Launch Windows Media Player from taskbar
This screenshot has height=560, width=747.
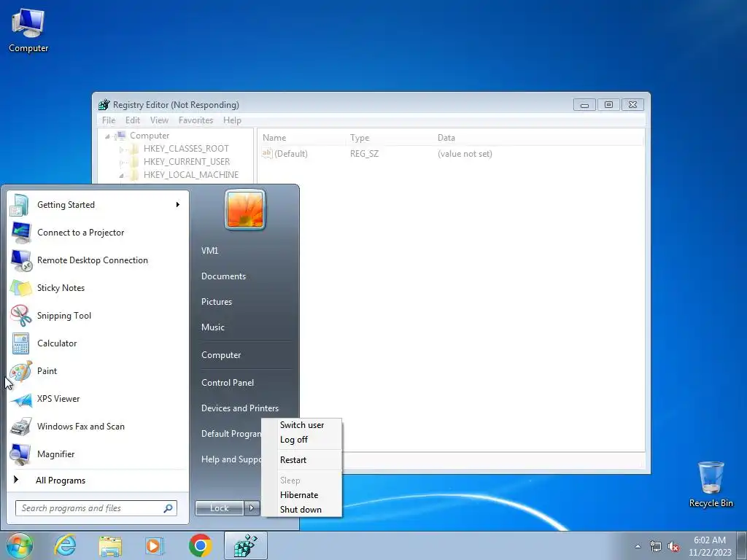click(x=155, y=545)
